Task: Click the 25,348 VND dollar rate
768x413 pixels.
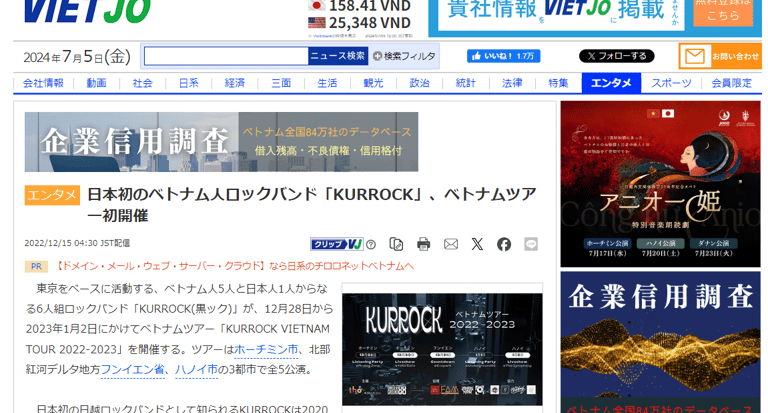Action: [x=370, y=23]
